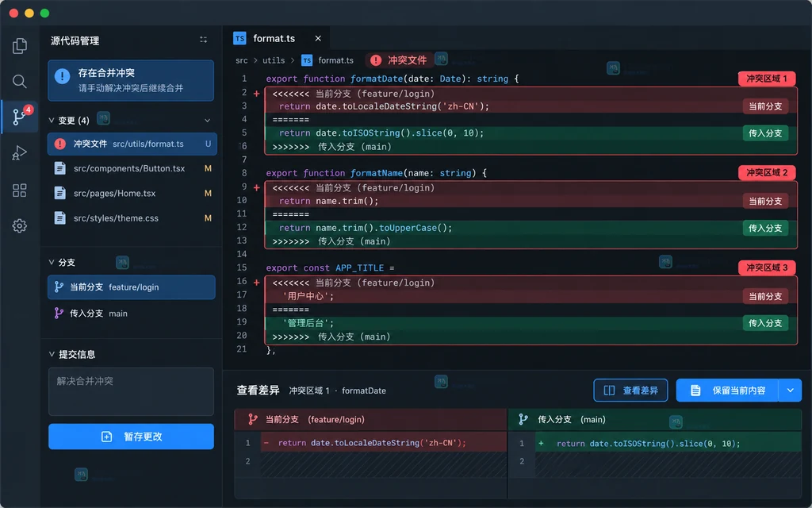Image resolution: width=812 pixels, height=508 pixels.
Task: Click the added line in 传入分支 diff pane
Action: pyautogui.click(x=668, y=444)
